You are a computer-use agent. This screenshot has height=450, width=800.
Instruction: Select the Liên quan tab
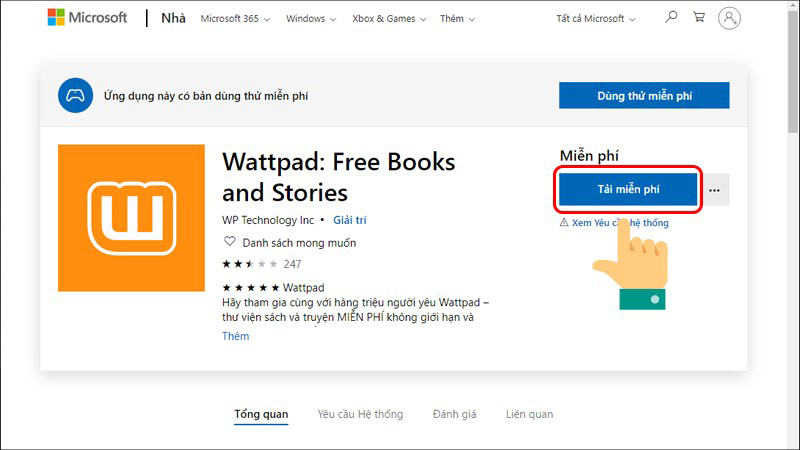click(x=529, y=414)
